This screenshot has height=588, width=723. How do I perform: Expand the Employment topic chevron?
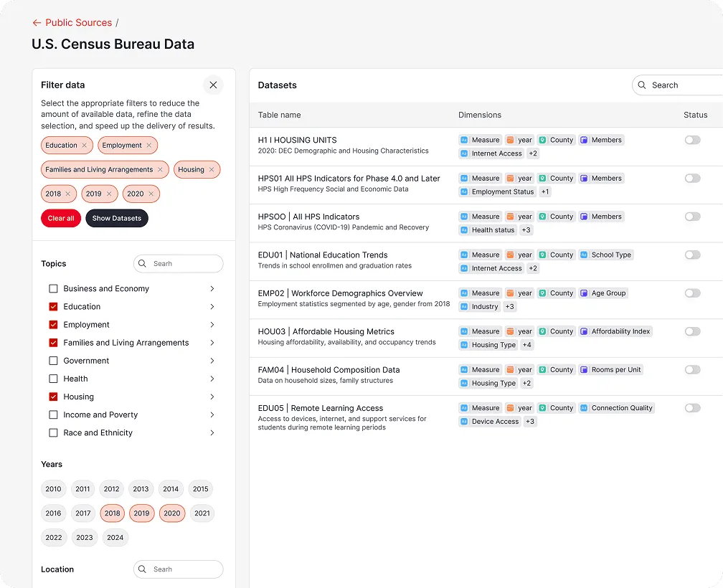(212, 324)
